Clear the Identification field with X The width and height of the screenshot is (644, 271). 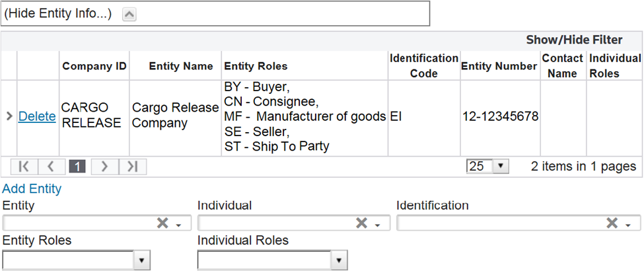click(x=612, y=223)
